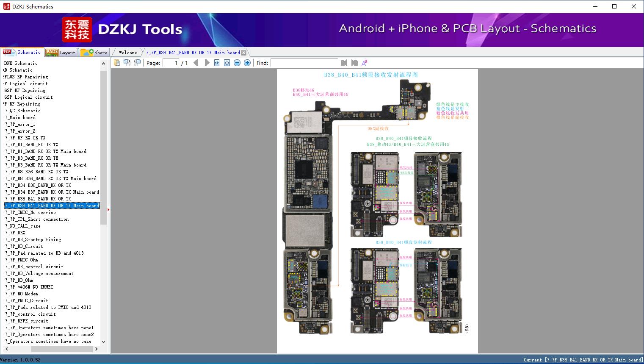Viewport: 644px width, 364px height.
Task: Click the app icon in title bar
Action: click(x=6, y=6)
